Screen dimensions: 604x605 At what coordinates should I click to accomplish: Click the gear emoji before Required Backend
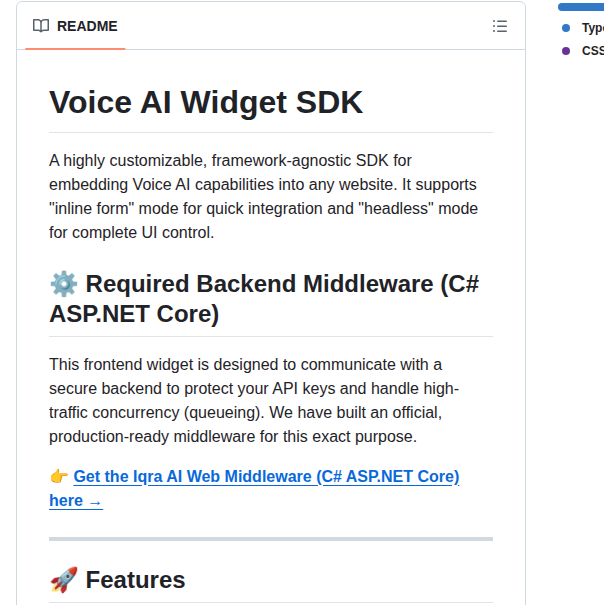pyautogui.click(x=64, y=284)
